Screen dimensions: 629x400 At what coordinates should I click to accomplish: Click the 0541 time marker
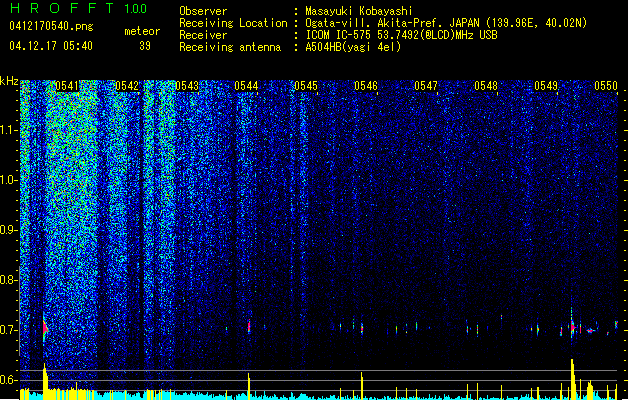[67, 86]
